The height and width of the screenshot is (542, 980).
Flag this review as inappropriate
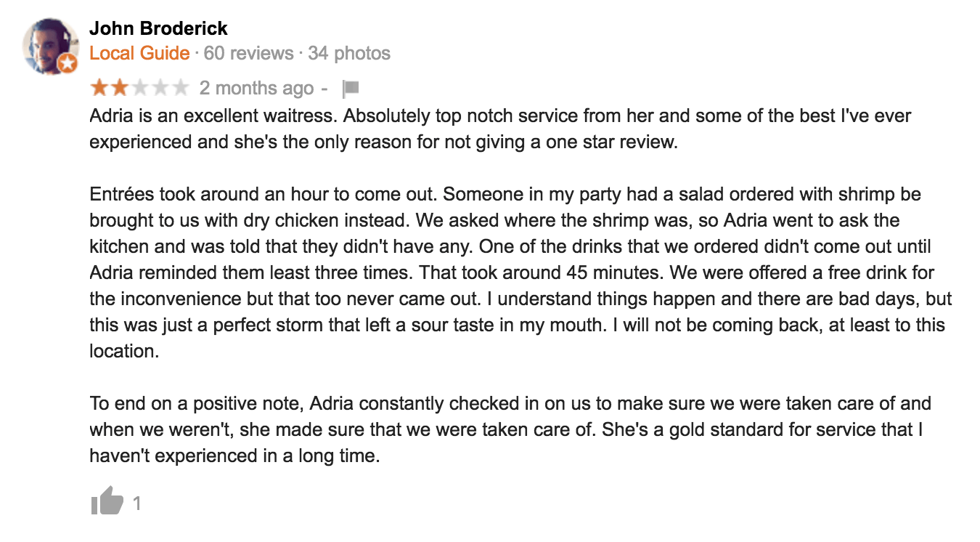point(351,89)
